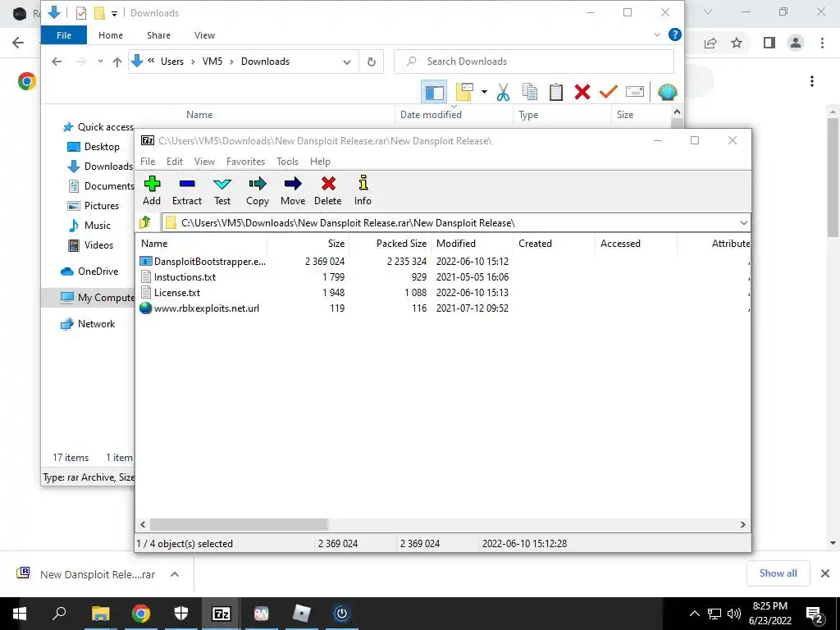Run Test on the archive
840x630 pixels.
point(222,190)
